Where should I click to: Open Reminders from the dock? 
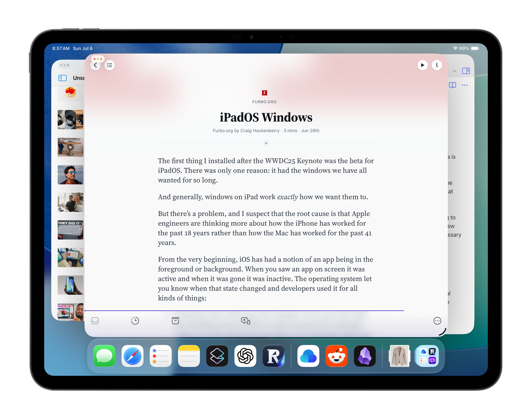pyautogui.click(x=161, y=356)
